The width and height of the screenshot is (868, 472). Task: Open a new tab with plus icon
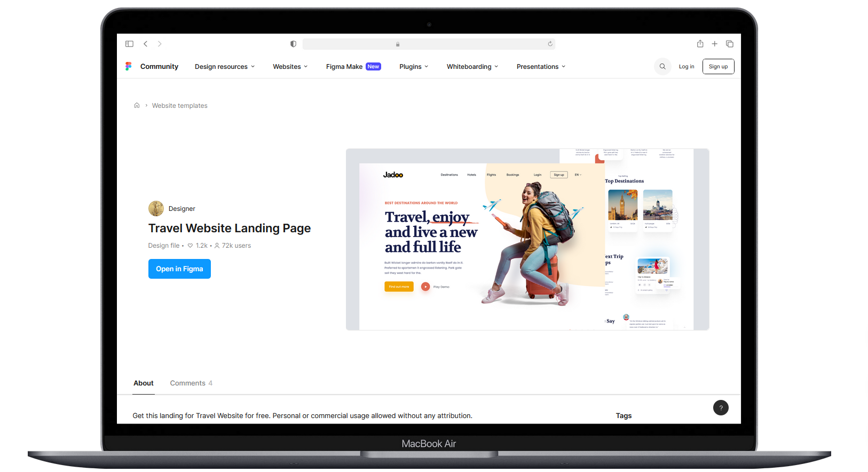714,44
